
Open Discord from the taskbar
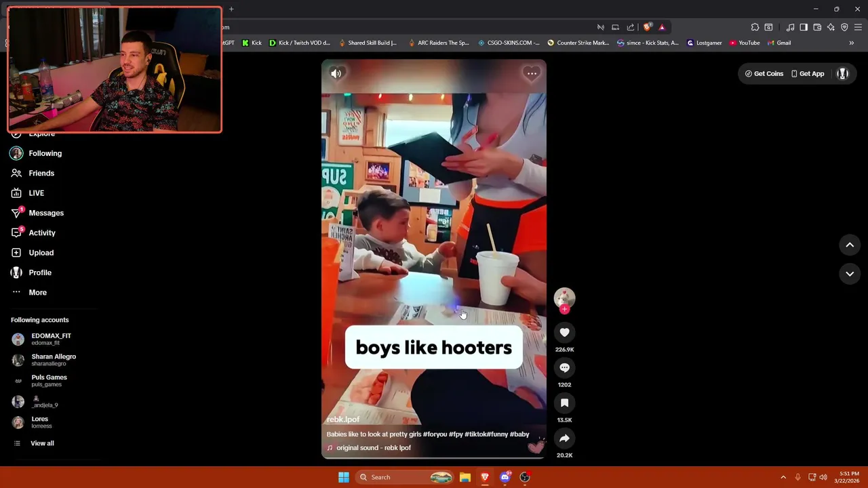tap(505, 477)
